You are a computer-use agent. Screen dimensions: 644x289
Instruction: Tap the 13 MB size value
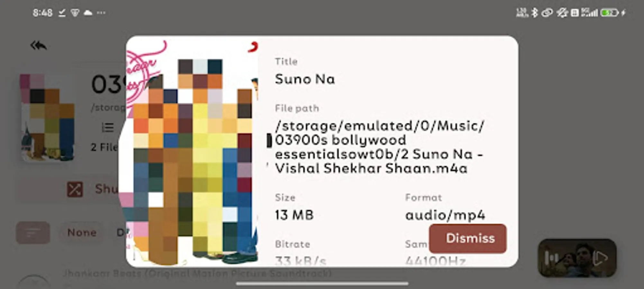point(294,215)
